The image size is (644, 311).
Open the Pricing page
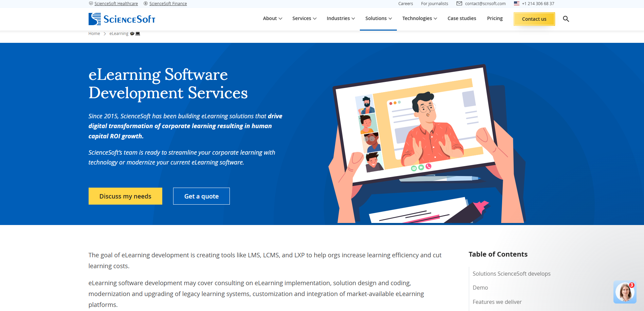click(495, 18)
